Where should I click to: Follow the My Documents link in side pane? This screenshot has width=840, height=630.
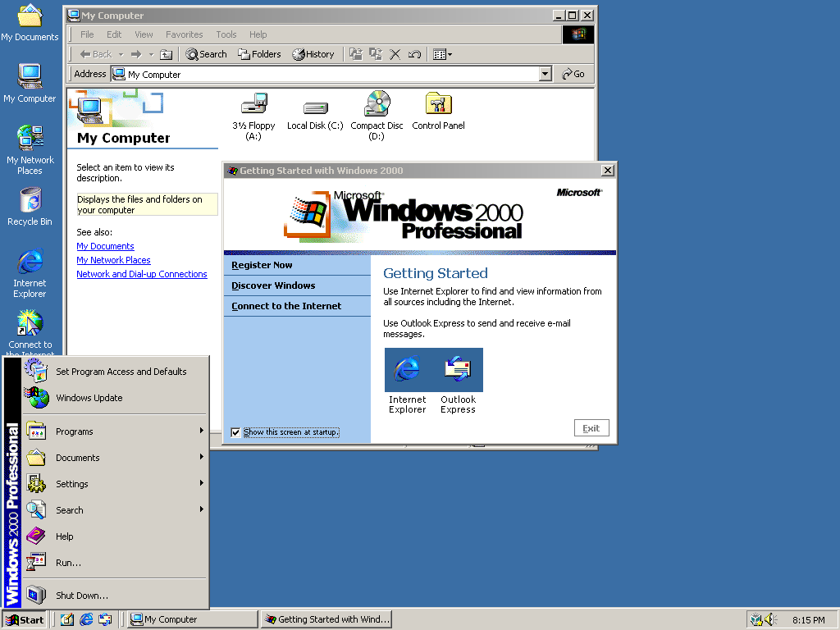tap(105, 246)
